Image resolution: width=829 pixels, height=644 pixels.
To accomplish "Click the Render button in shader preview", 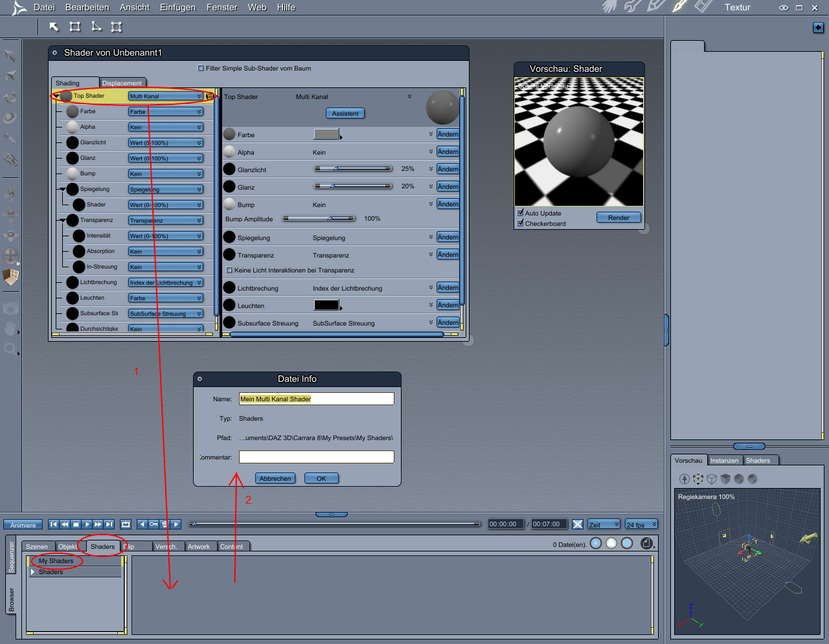I will tap(619, 217).
